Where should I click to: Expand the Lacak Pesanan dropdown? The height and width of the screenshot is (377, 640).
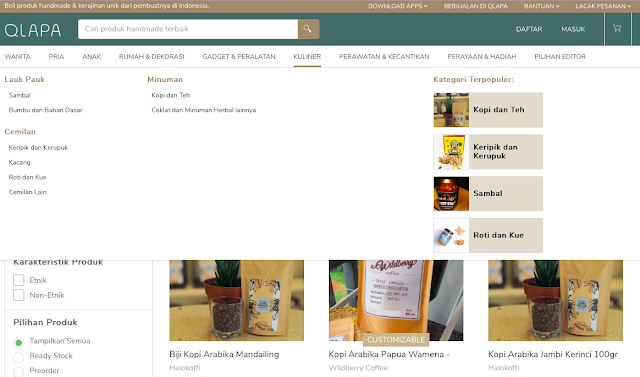[x=603, y=6]
